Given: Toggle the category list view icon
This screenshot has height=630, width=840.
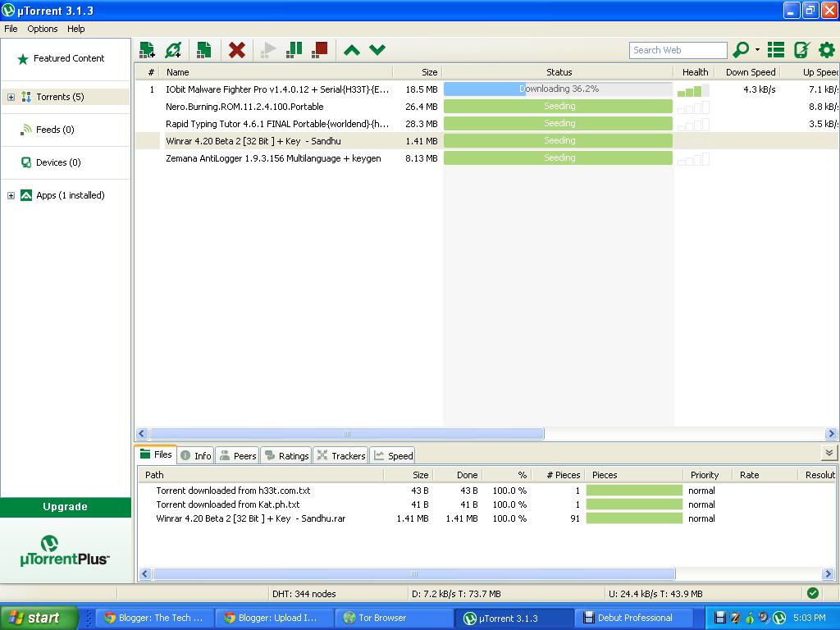Looking at the screenshot, I should (776, 50).
